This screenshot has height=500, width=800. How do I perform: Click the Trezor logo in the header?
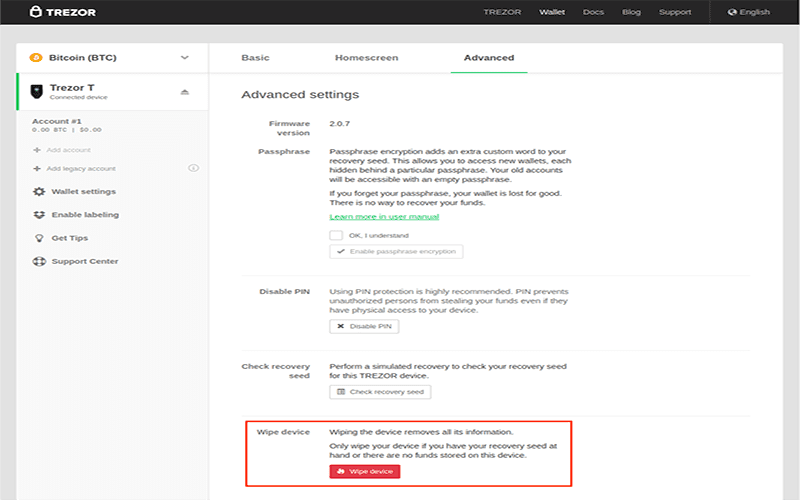[x=62, y=12]
